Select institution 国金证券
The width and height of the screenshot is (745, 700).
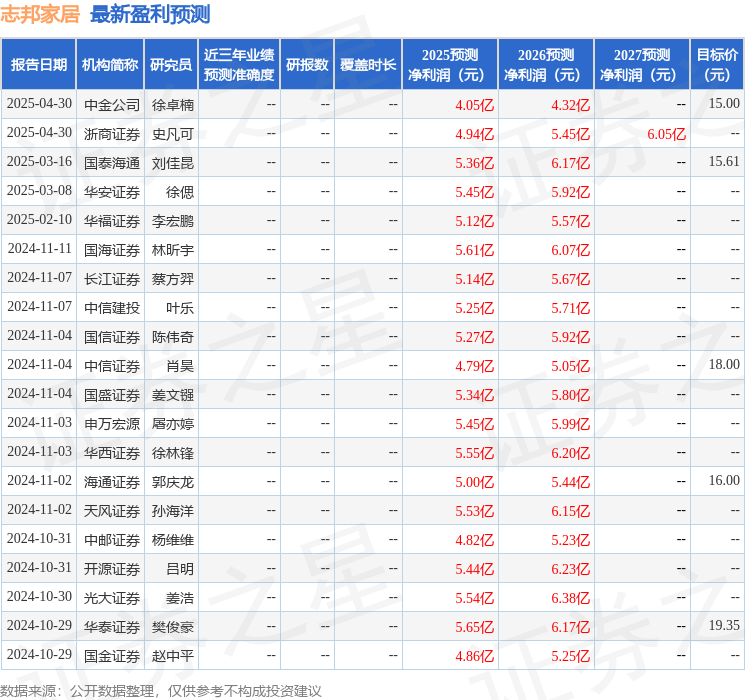pyautogui.click(x=112, y=656)
